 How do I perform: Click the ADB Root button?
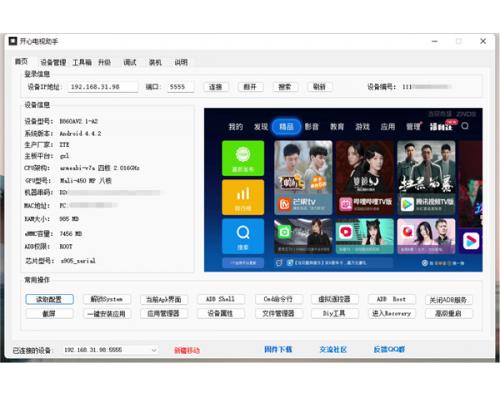pyautogui.click(x=392, y=299)
